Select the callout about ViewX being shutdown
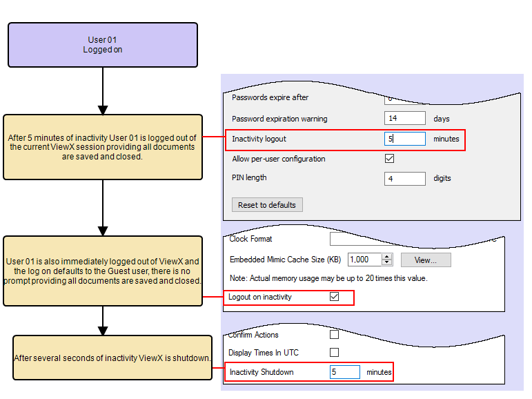Screen dimensions: 532x399 click(x=112, y=358)
